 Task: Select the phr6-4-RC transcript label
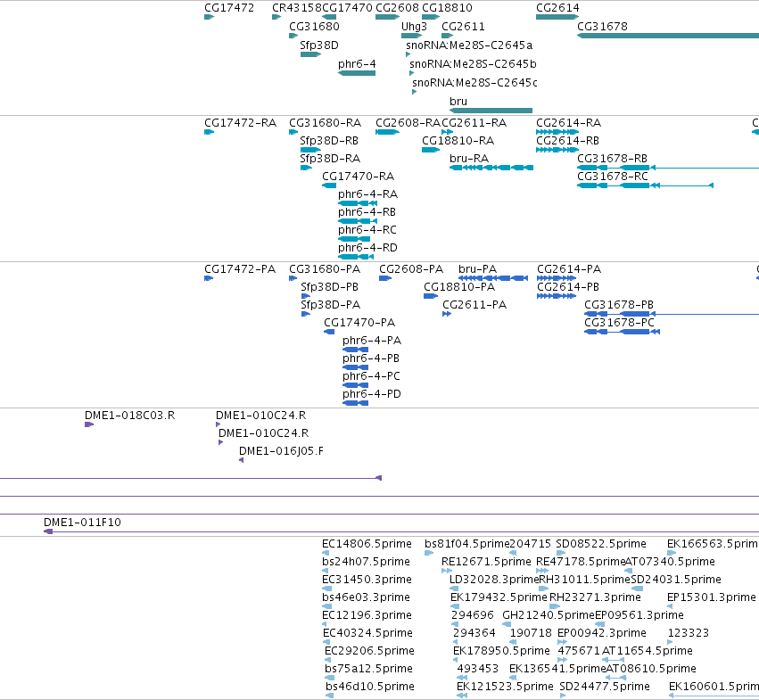367,230
